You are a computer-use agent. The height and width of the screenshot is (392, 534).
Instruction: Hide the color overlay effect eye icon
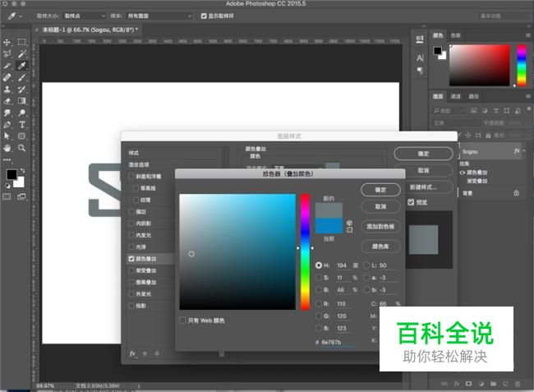[463, 173]
